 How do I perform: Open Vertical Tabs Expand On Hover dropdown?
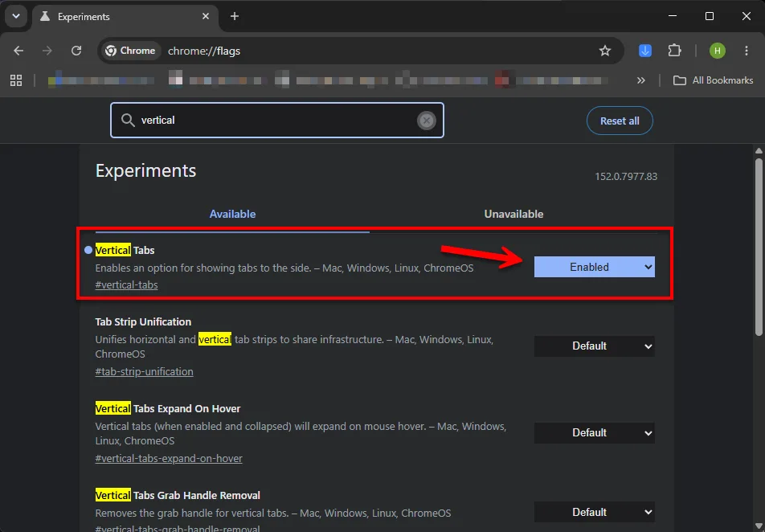click(595, 433)
